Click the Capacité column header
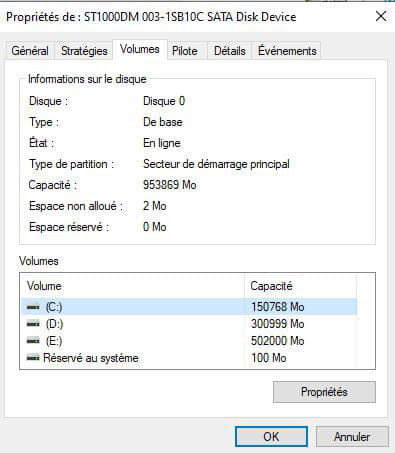This screenshot has height=453, width=395. coord(301,286)
